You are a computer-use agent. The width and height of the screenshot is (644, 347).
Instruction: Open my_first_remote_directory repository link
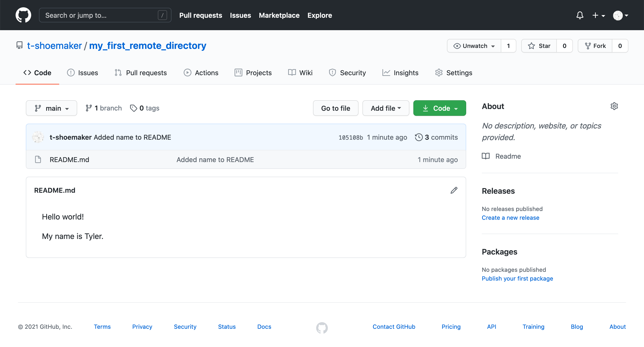click(x=148, y=46)
